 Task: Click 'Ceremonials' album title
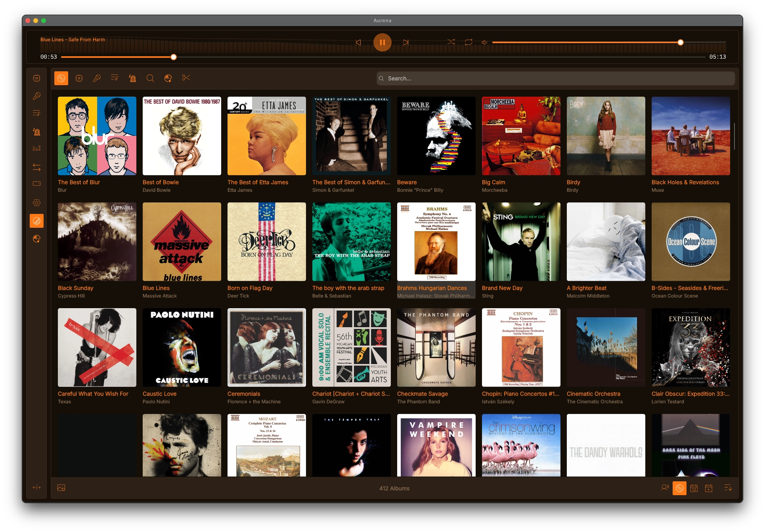tap(244, 394)
